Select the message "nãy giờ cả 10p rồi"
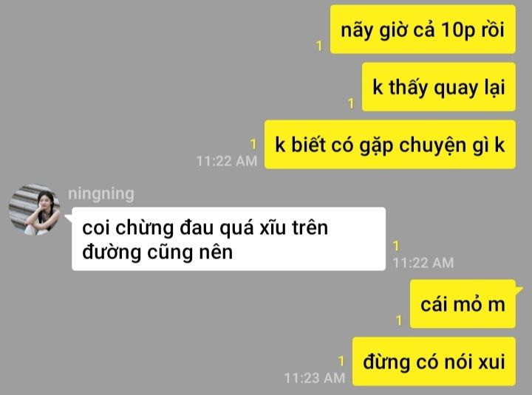532x395 pixels. [423, 29]
